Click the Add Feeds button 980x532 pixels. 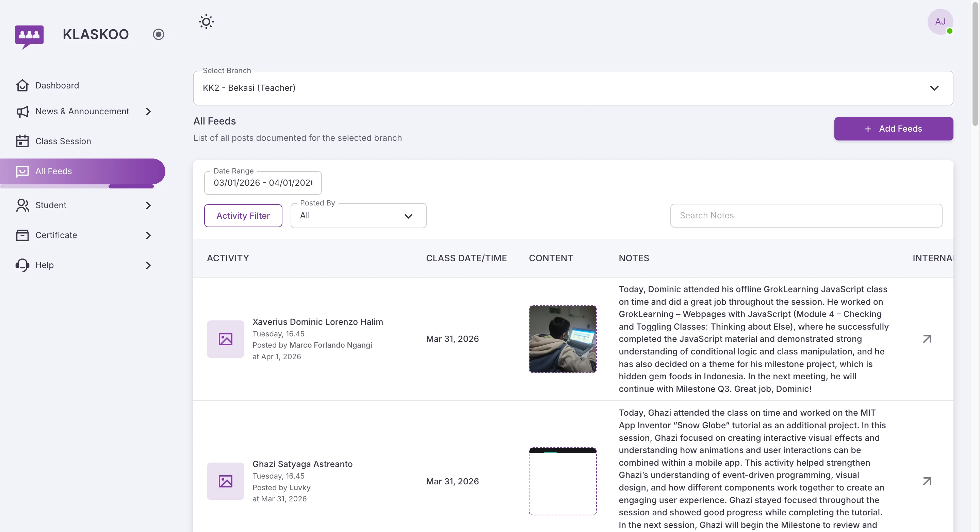(x=893, y=129)
